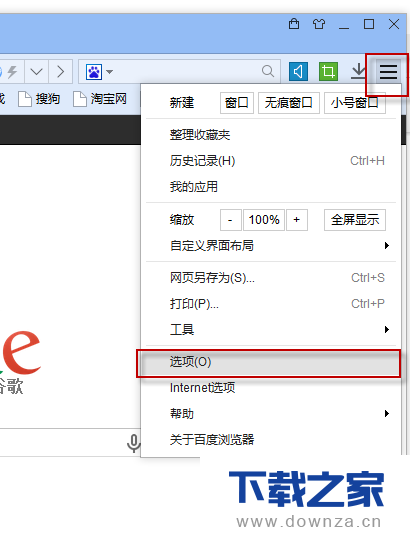Click the download arrow toolbar icon

[359, 71]
